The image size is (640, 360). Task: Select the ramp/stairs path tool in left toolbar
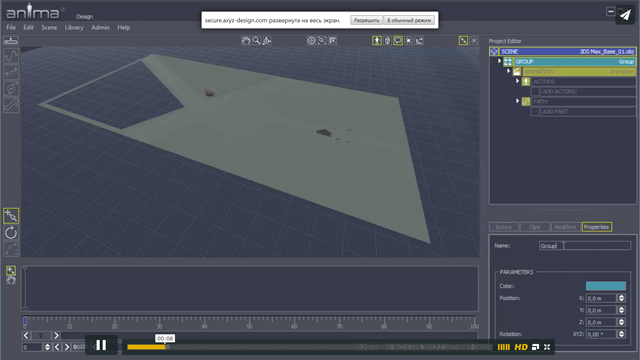coord(11,72)
